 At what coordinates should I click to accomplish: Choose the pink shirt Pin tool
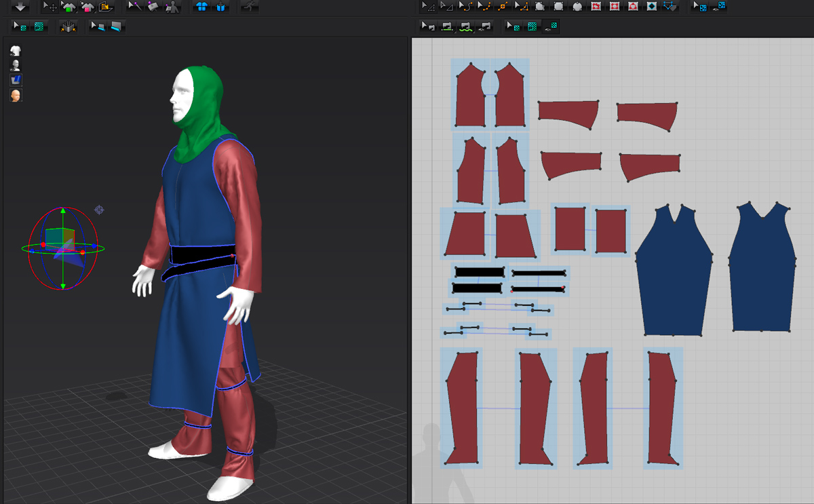(87, 7)
